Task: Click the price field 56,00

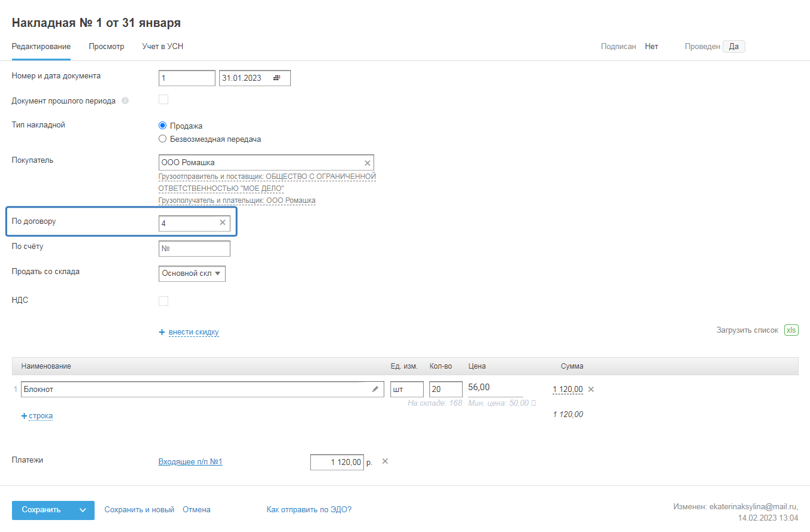Action: pos(496,389)
